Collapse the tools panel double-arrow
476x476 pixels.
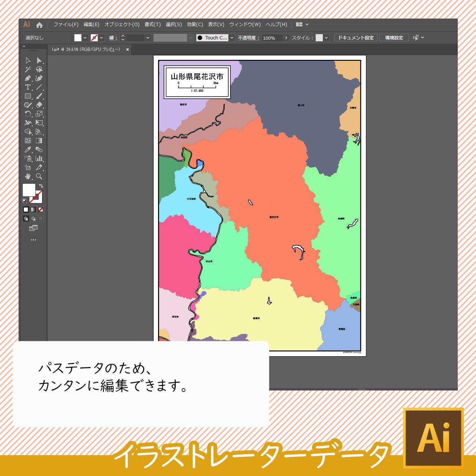pos(24,46)
